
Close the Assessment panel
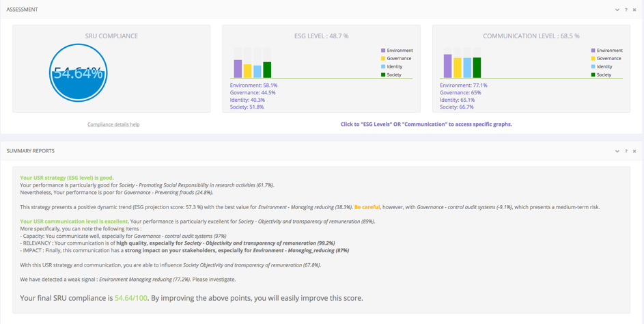click(634, 10)
